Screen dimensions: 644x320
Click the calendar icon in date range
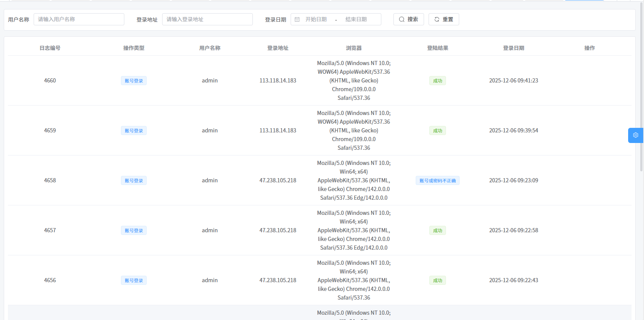tap(297, 19)
